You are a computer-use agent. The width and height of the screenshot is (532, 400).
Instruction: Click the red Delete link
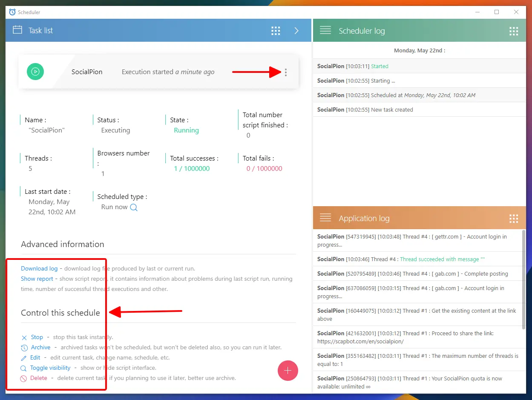click(x=39, y=378)
